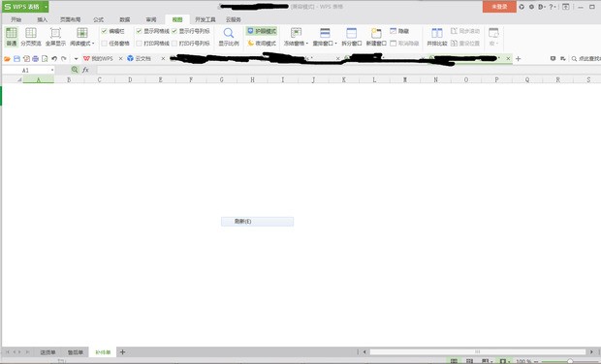Click the formula bar zoom magnifier icon

(x=75, y=70)
